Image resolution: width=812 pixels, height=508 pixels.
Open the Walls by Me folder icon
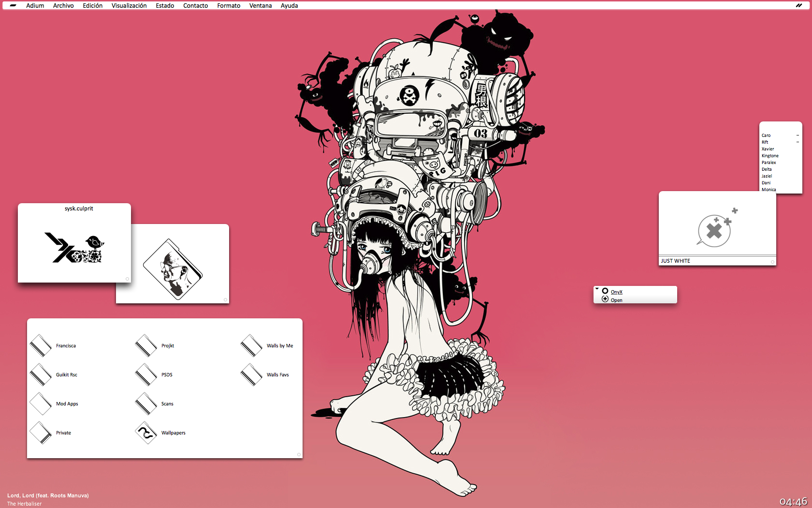click(x=251, y=345)
